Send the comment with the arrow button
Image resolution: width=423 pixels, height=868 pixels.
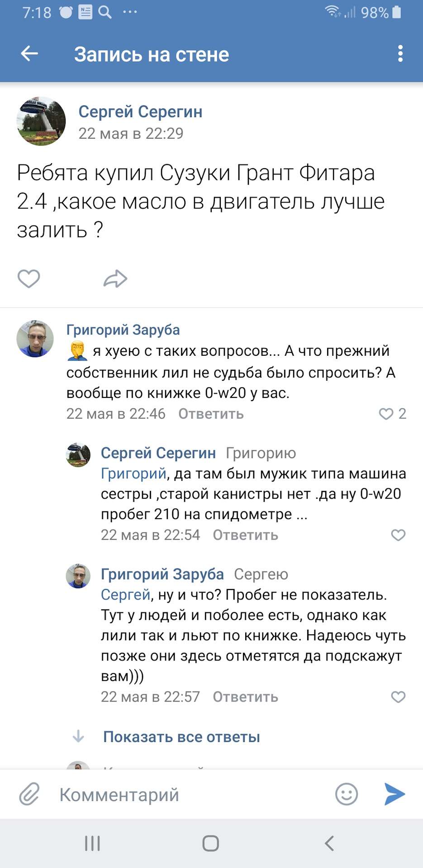point(394,794)
